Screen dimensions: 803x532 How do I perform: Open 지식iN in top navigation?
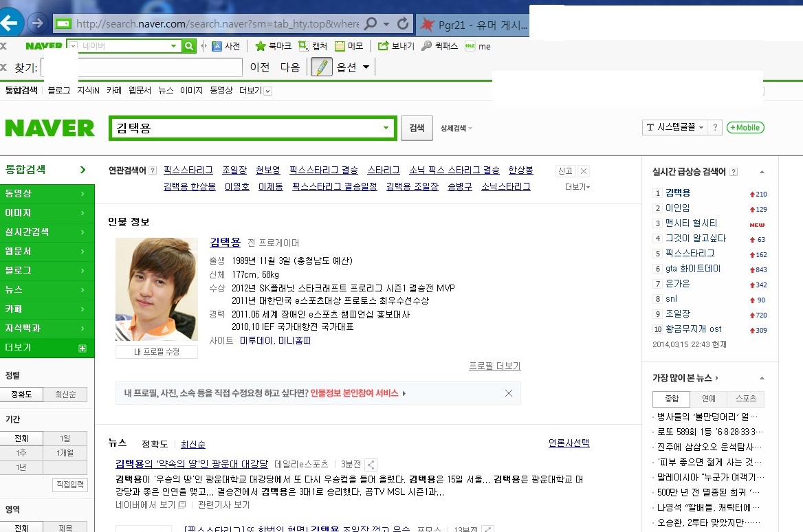(88, 91)
